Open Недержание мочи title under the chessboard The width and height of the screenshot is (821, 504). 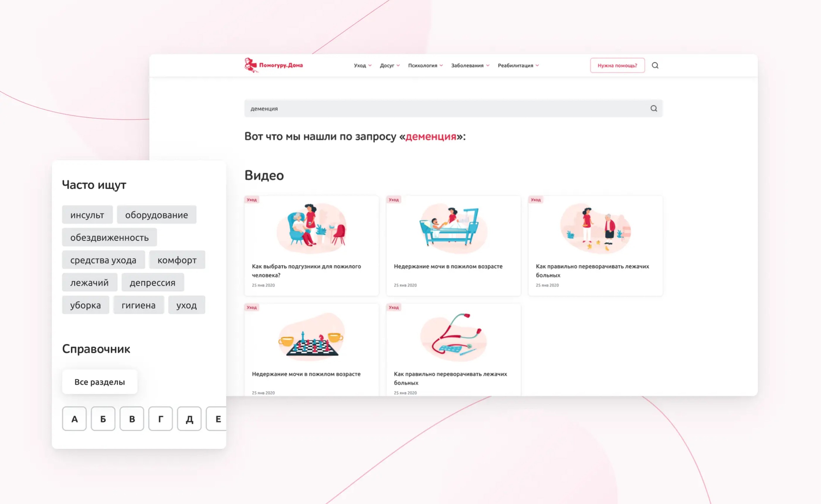point(306,374)
